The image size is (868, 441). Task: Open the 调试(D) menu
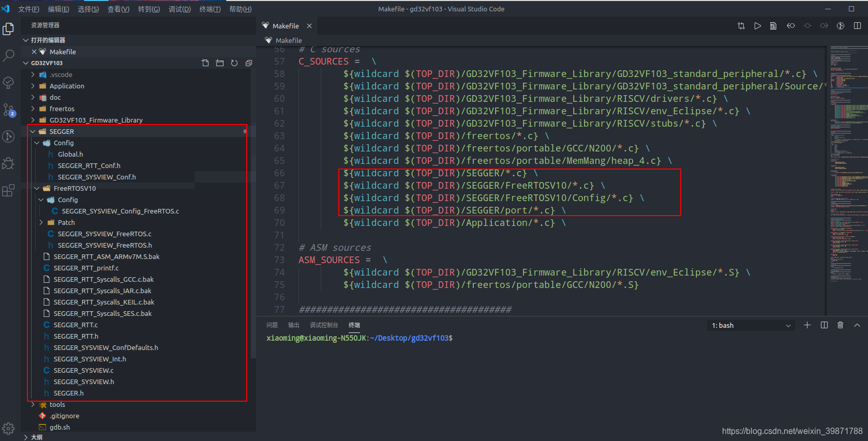tap(179, 9)
